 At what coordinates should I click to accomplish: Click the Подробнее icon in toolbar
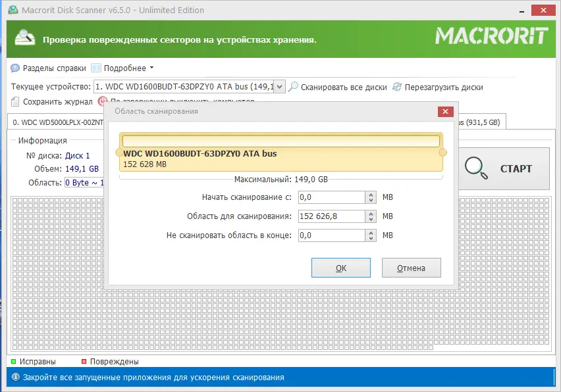(96, 68)
